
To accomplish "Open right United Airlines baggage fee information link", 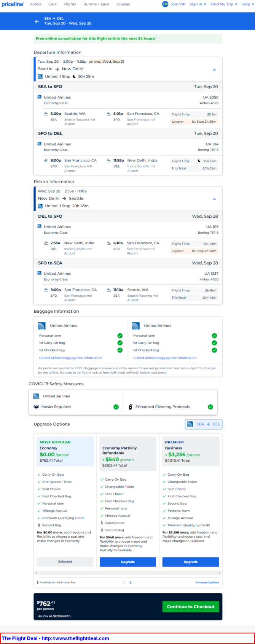I will point(165,358).
